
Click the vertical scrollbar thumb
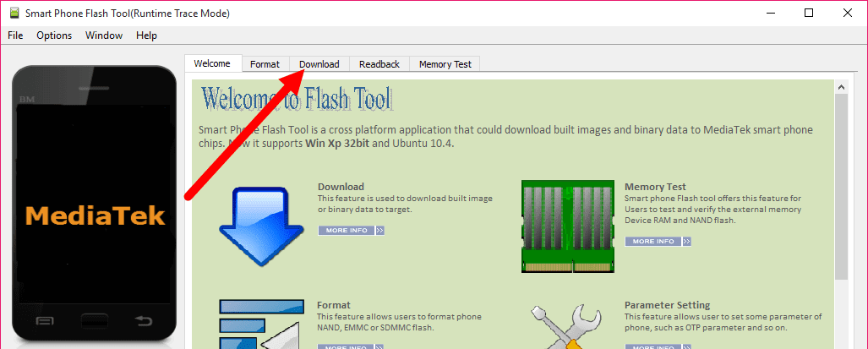click(x=842, y=186)
